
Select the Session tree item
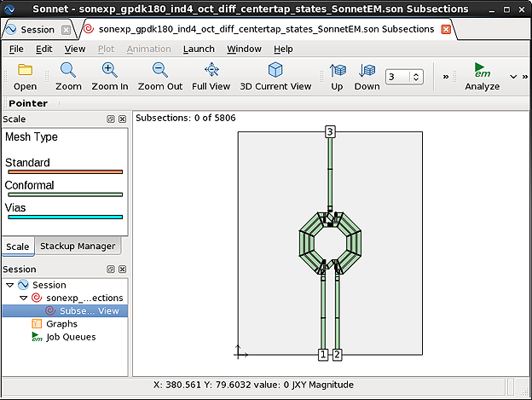49,285
